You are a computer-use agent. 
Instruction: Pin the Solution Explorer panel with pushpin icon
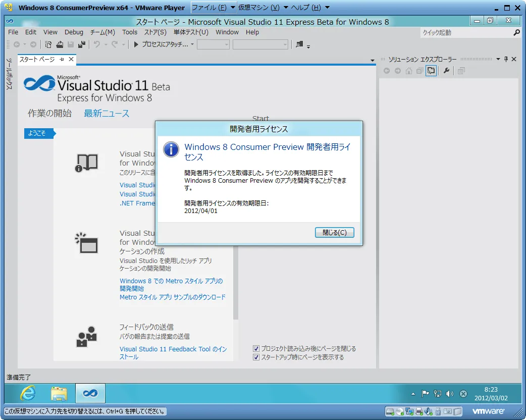pos(506,59)
